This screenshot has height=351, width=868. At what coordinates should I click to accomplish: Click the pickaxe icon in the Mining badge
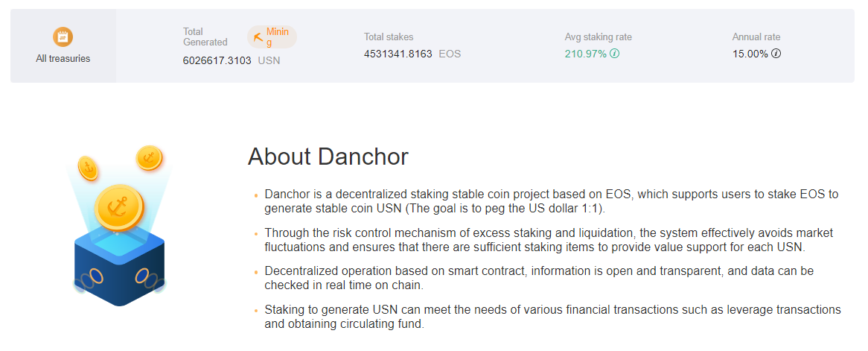pyautogui.click(x=258, y=37)
